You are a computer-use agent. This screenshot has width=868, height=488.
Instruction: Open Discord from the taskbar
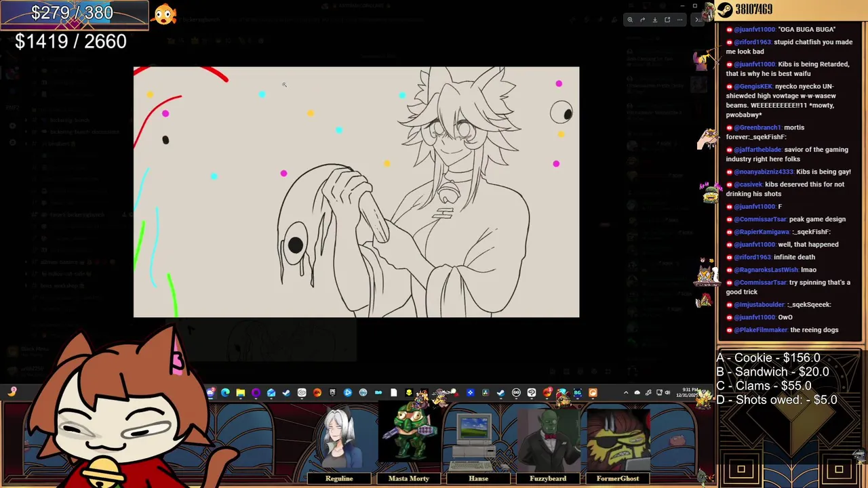click(211, 392)
